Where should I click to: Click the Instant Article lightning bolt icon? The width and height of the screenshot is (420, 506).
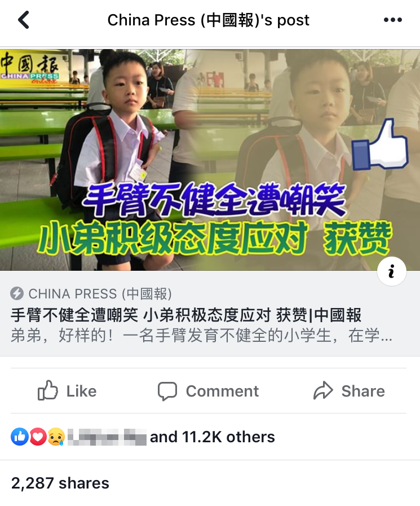click(17, 294)
